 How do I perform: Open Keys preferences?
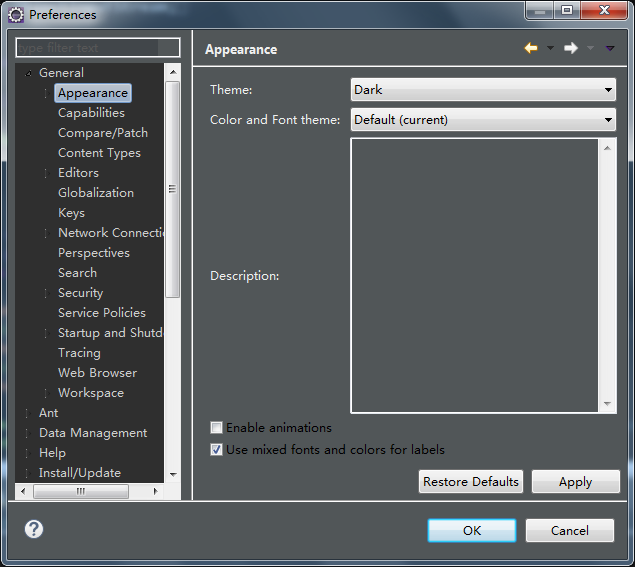(x=71, y=213)
